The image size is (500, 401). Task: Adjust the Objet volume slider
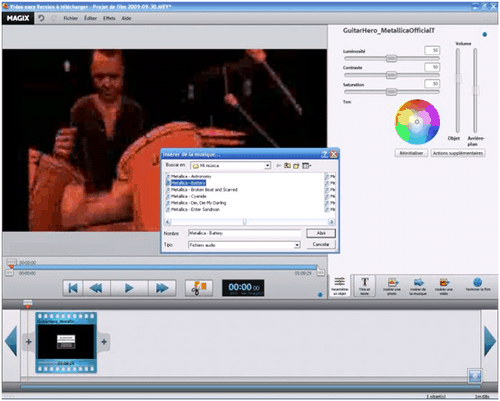click(x=458, y=78)
